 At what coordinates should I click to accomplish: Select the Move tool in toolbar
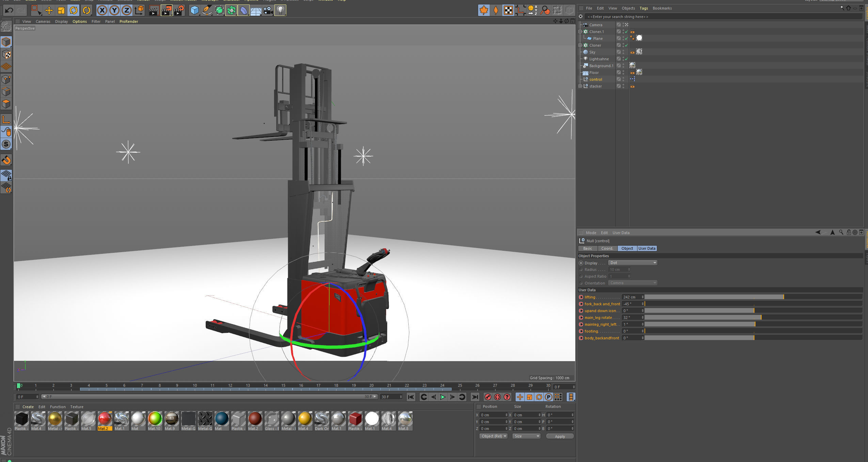(x=49, y=11)
